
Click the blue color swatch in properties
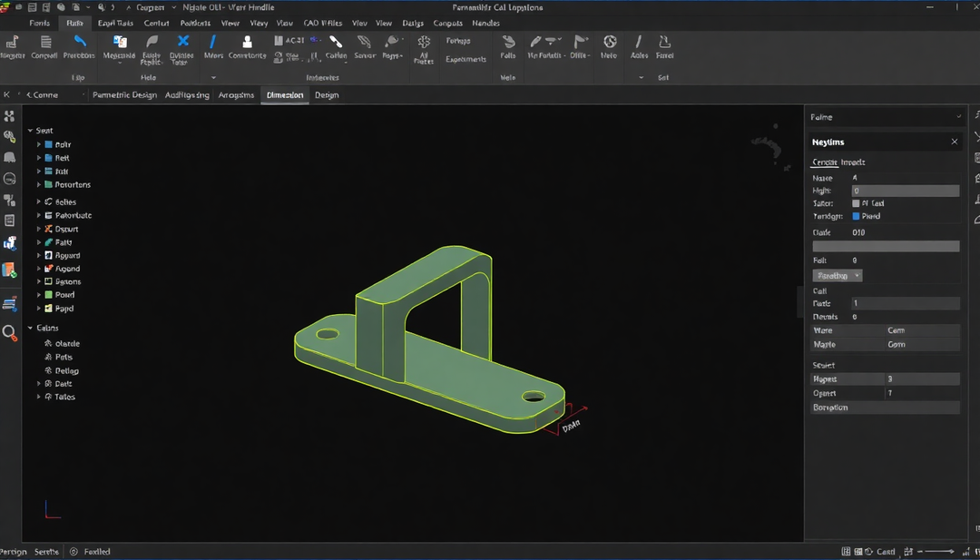(855, 216)
